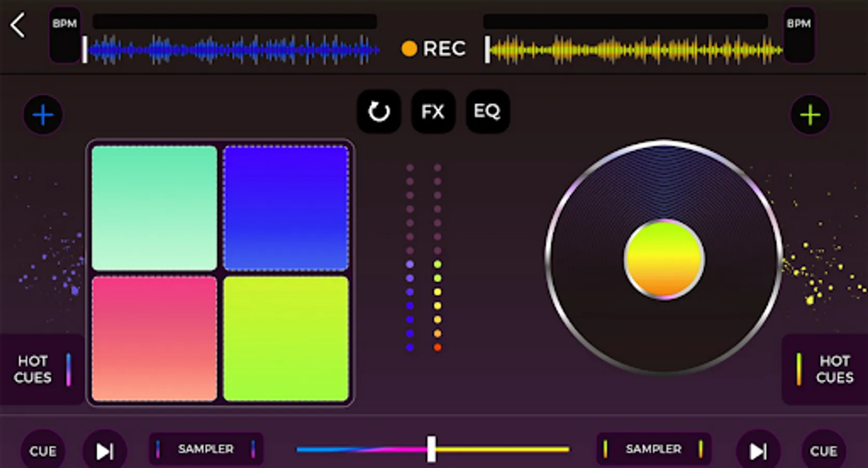Screen dimensions: 868x468
Task: Click the left deck BPM display
Action: [x=65, y=35]
